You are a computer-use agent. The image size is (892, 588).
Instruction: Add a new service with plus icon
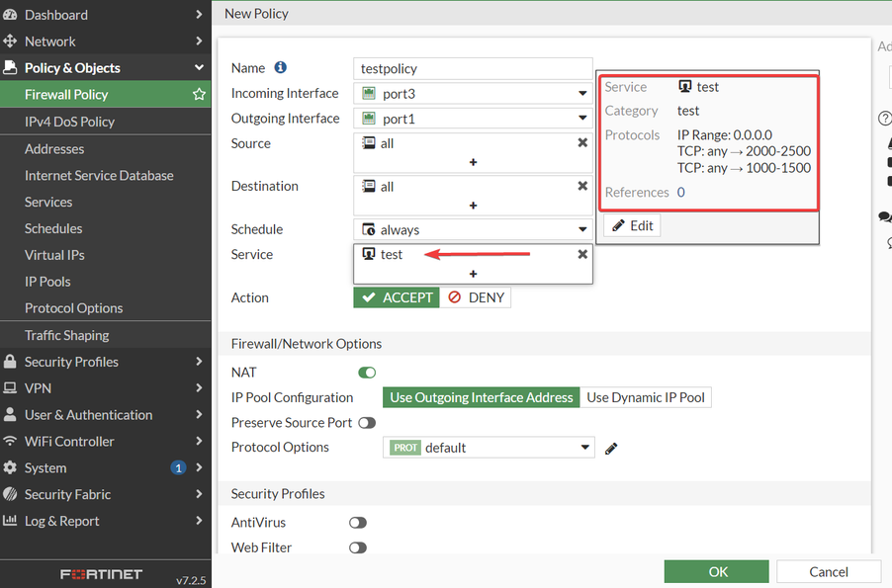click(473, 274)
